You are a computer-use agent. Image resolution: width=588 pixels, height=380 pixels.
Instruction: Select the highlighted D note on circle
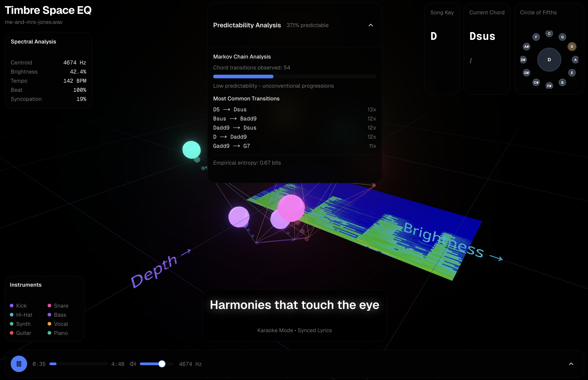[x=572, y=46]
